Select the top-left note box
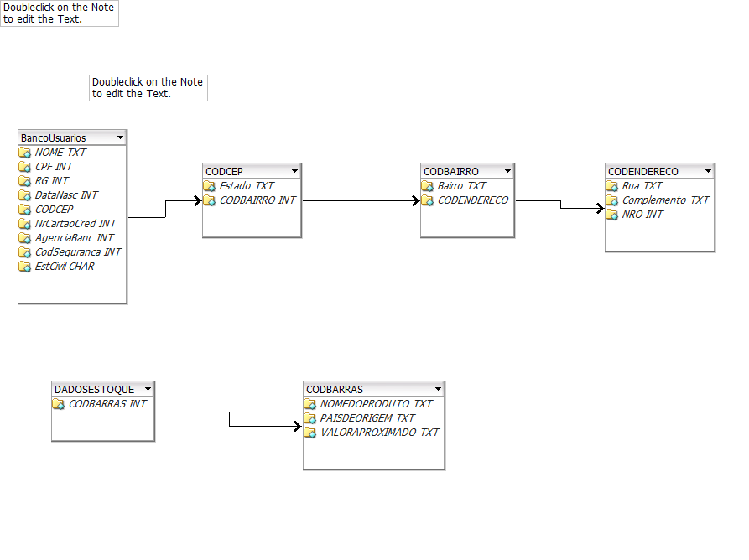The height and width of the screenshot is (560, 749). pos(59,13)
